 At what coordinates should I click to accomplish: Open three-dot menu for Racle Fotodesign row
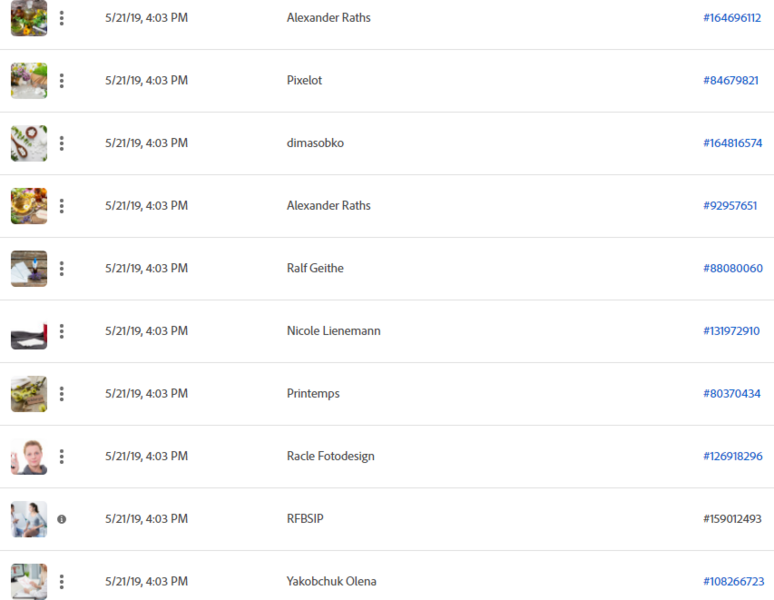pos(62,456)
